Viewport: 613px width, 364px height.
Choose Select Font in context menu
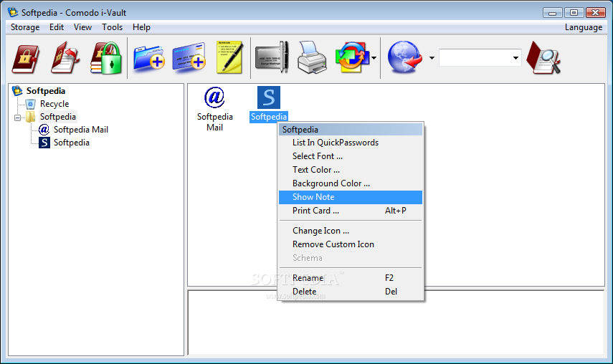[x=351, y=156]
